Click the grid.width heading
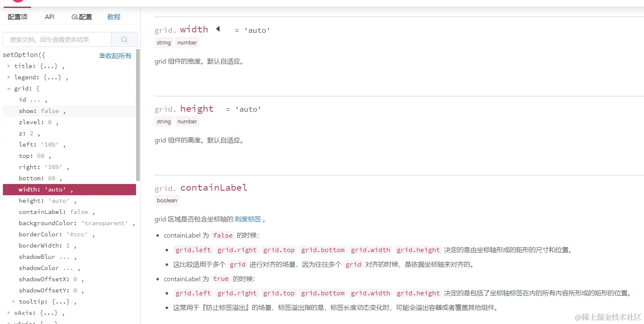The height and width of the screenshot is (324, 644). click(x=181, y=29)
